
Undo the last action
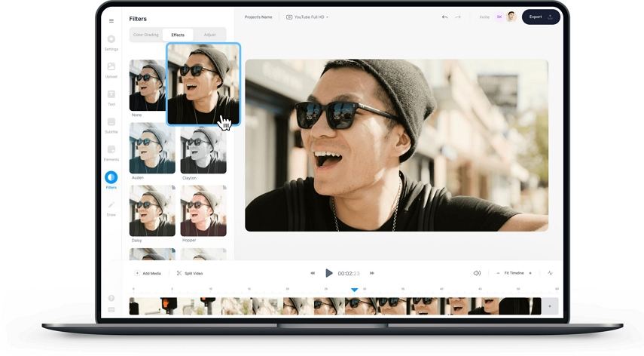(444, 17)
